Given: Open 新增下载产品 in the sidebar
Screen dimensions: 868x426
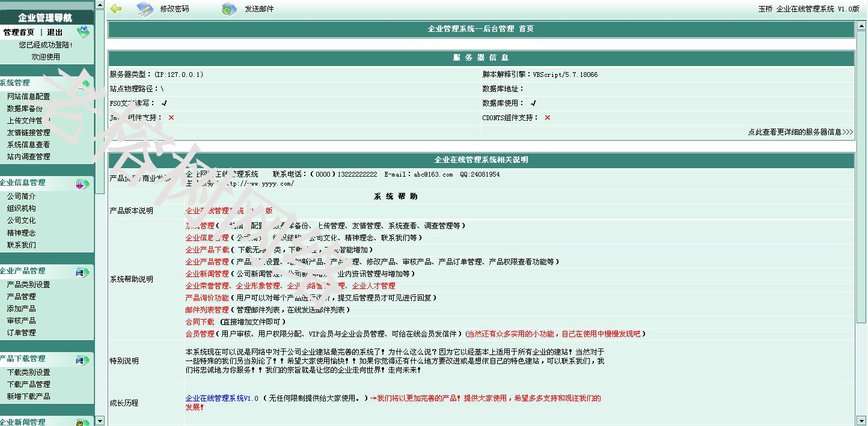Looking at the screenshot, I should [x=29, y=397].
